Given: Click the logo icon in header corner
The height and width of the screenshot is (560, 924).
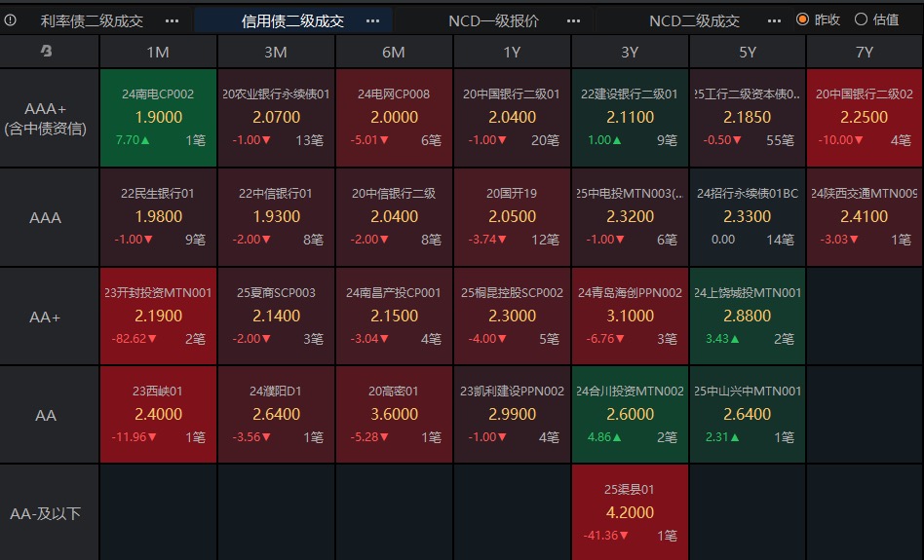Looking at the screenshot, I should [x=46, y=52].
